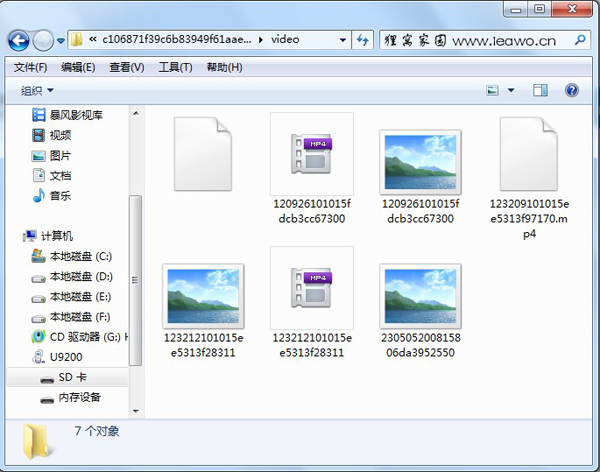Viewport: 600px width, 472px height.
Task: Change view with the view icon
Action: tap(492, 90)
